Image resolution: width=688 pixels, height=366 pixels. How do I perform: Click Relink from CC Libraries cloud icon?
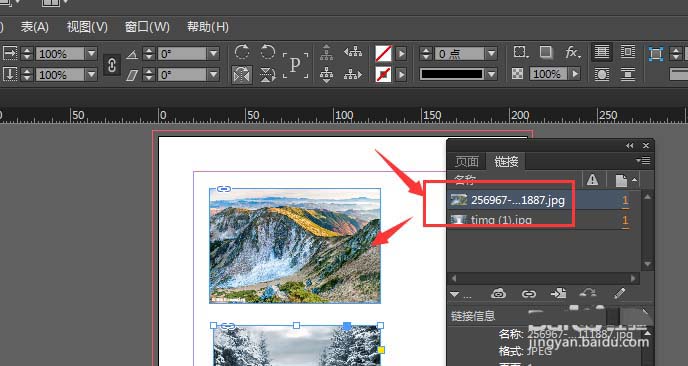point(498,294)
